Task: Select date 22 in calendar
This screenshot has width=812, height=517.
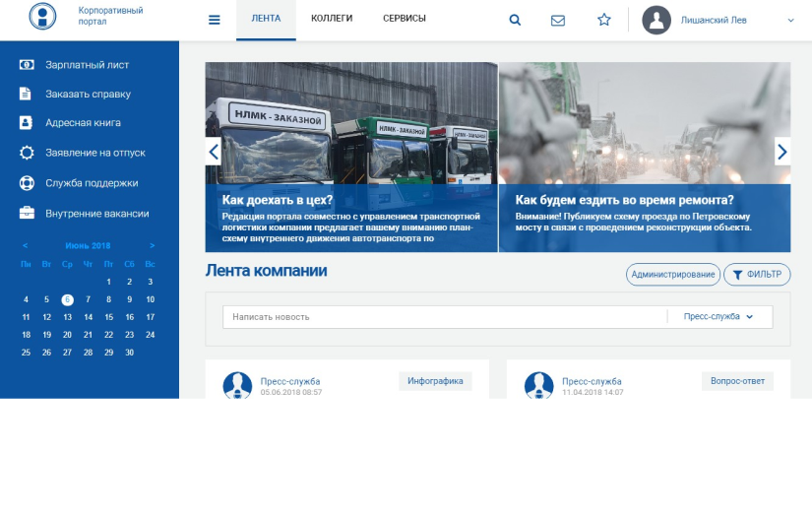Action: coord(108,335)
